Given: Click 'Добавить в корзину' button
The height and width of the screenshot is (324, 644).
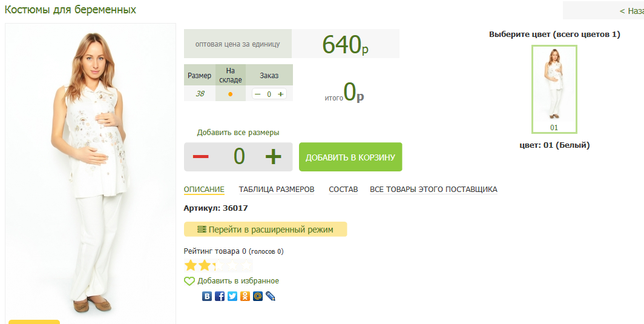Looking at the screenshot, I should (x=350, y=157).
